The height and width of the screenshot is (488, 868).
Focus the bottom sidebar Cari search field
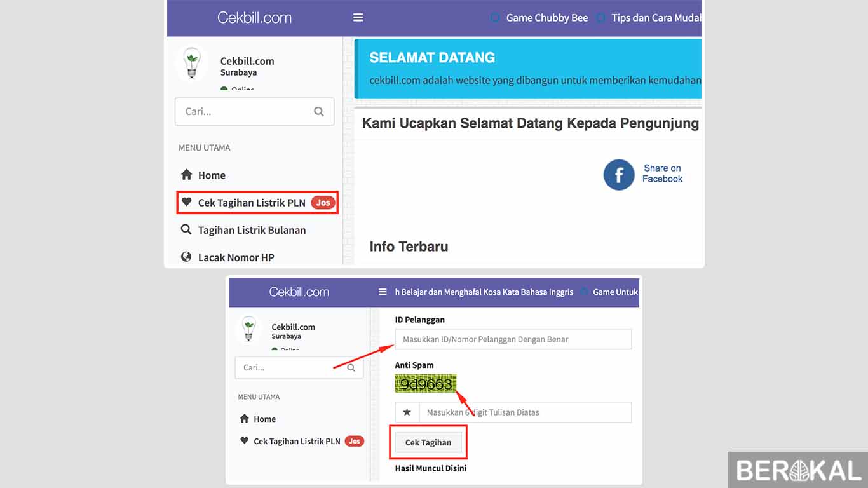tap(299, 367)
